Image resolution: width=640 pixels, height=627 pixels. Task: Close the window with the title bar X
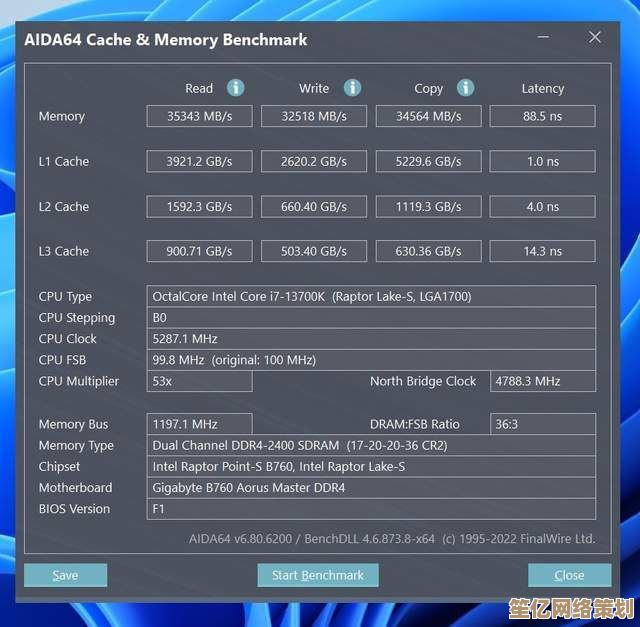tap(595, 39)
